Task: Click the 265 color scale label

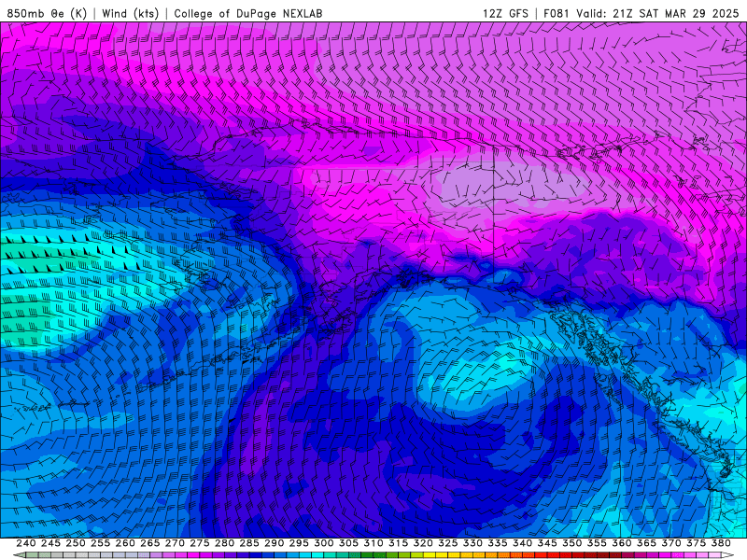Action: pos(150,543)
